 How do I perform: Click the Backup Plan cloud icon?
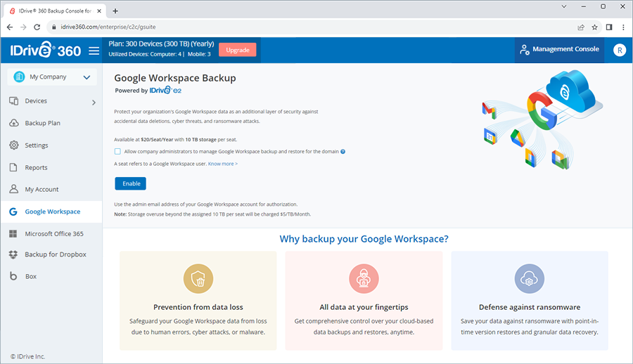(14, 123)
